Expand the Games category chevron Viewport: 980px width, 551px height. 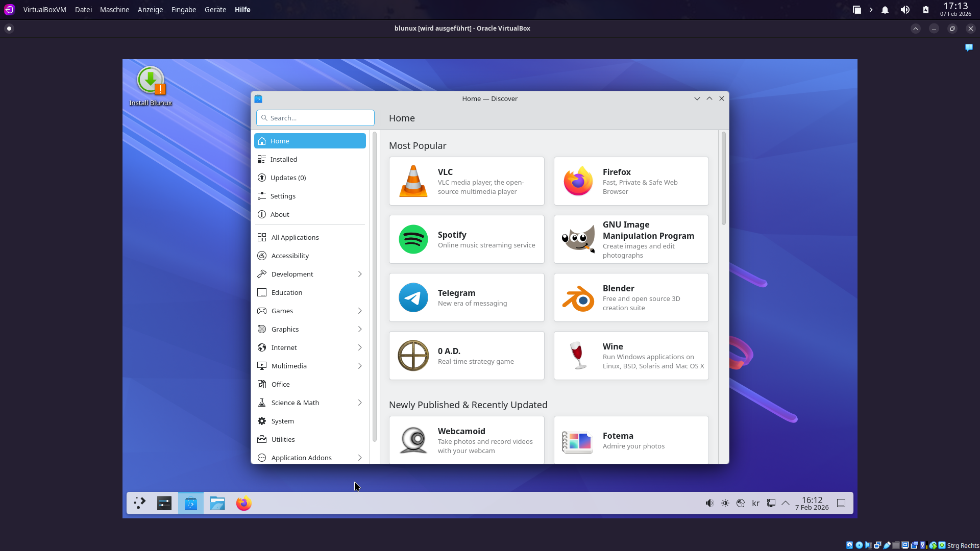click(359, 311)
